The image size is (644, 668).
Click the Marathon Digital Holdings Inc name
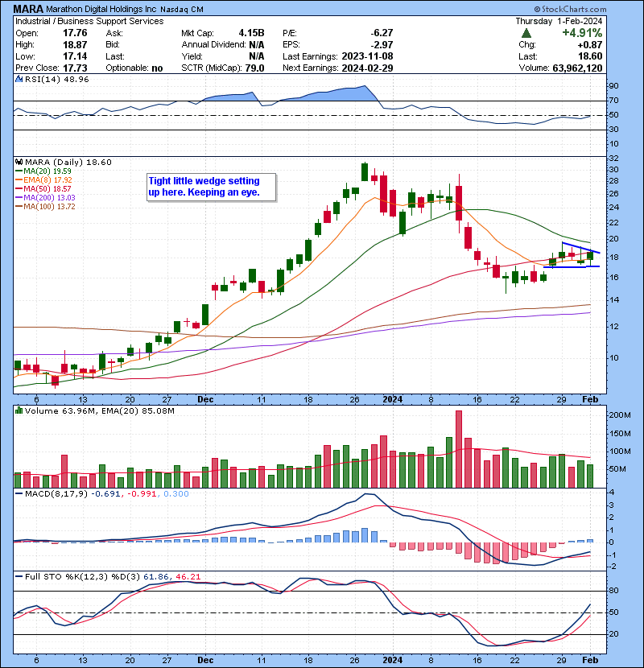click(x=101, y=9)
